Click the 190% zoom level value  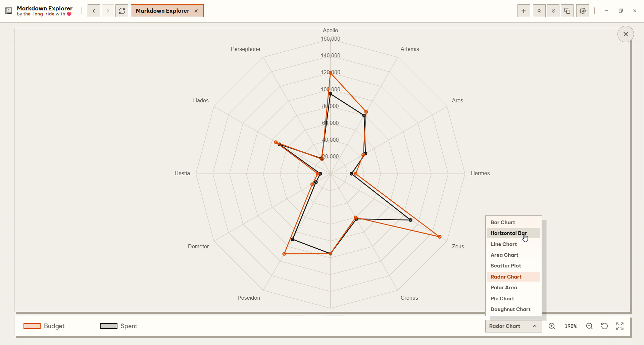click(571, 326)
